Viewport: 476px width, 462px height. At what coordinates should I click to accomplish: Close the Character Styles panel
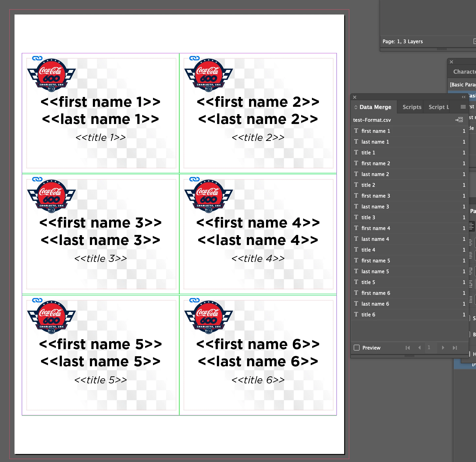(451, 62)
